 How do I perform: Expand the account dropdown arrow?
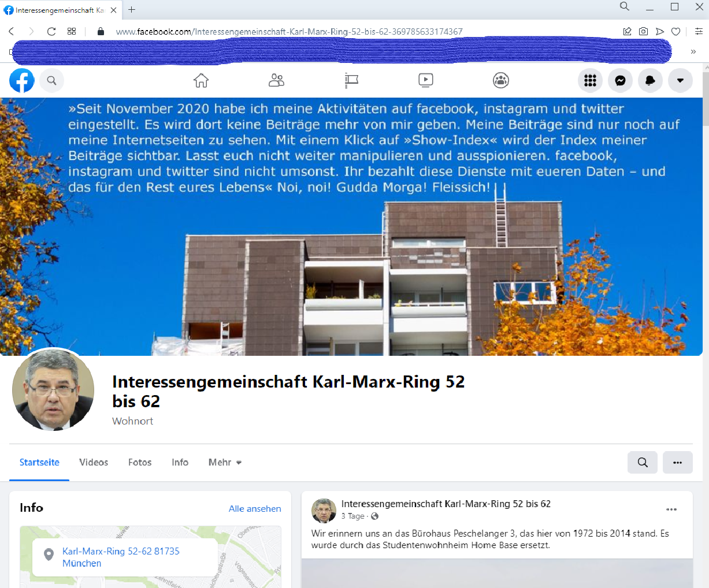680,80
